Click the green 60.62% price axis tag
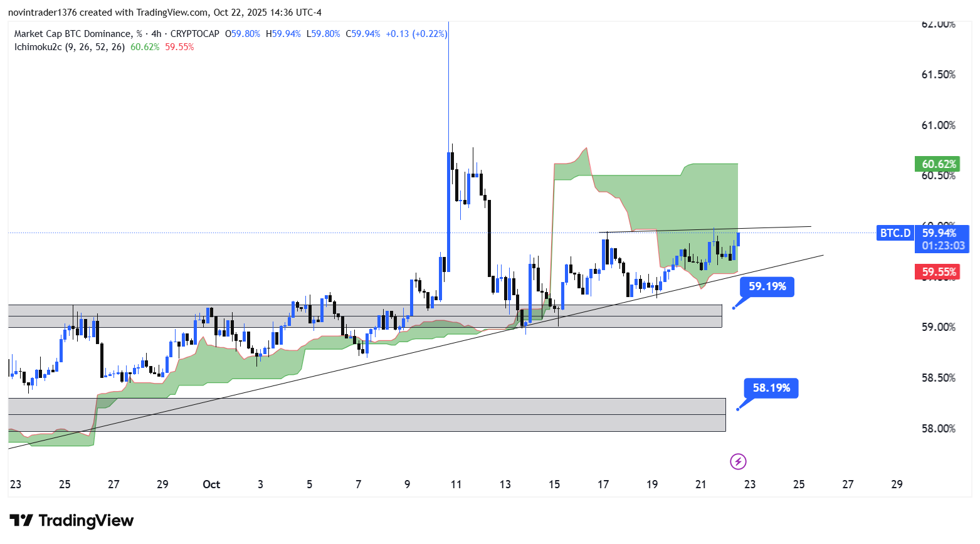Image resolution: width=980 pixels, height=544 pixels. click(937, 164)
